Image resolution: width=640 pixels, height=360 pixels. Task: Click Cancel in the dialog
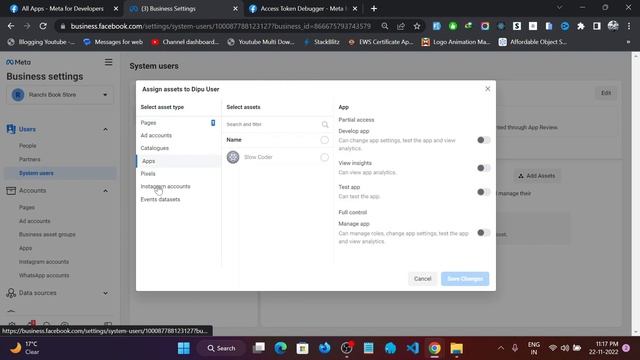pos(422,279)
